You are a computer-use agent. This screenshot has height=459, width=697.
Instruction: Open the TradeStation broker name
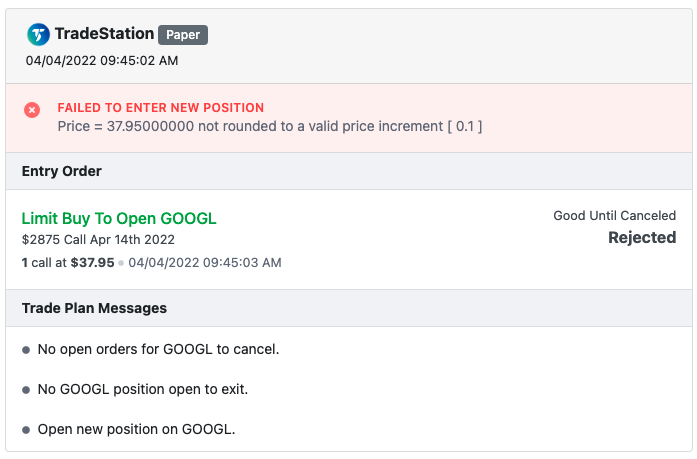(x=104, y=34)
